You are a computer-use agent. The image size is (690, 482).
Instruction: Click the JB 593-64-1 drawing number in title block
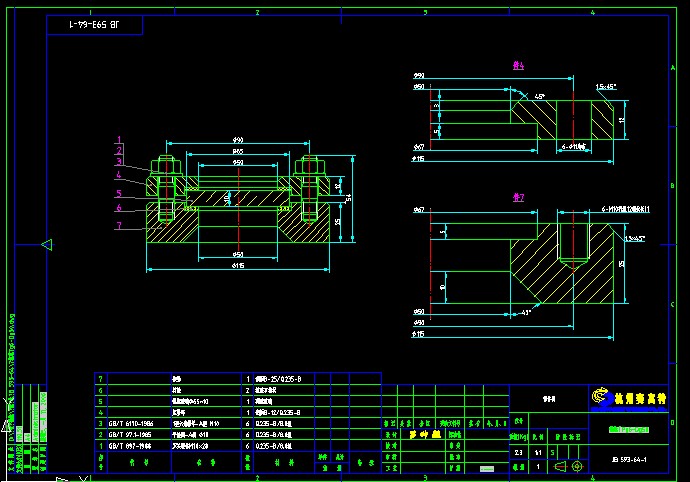coord(628,460)
